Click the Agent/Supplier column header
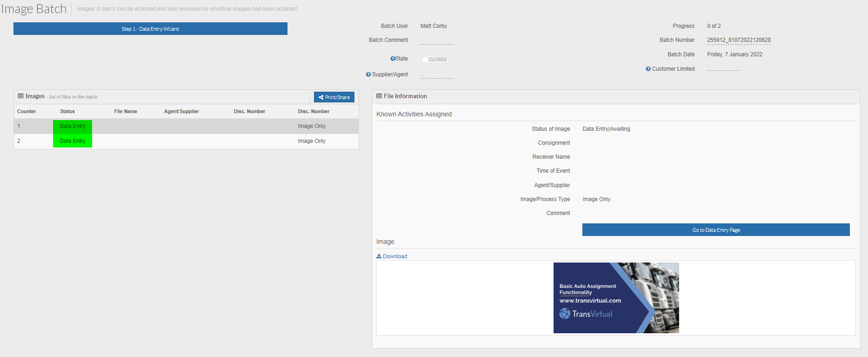Screen dimensions: 868x357 point(181,111)
